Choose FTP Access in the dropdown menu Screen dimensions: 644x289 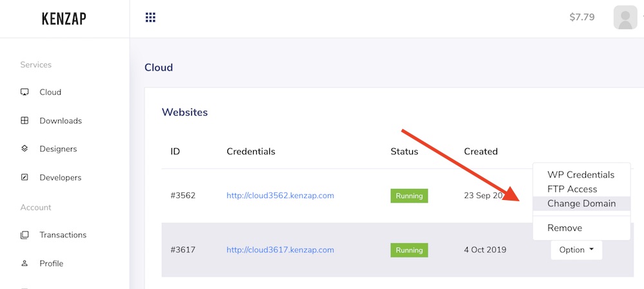point(572,189)
